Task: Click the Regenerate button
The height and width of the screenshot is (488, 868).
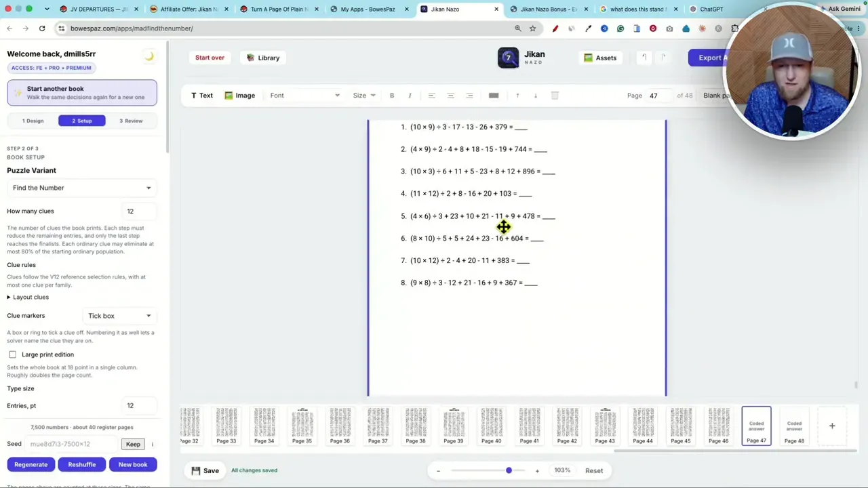Action: [x=31, y=464]
